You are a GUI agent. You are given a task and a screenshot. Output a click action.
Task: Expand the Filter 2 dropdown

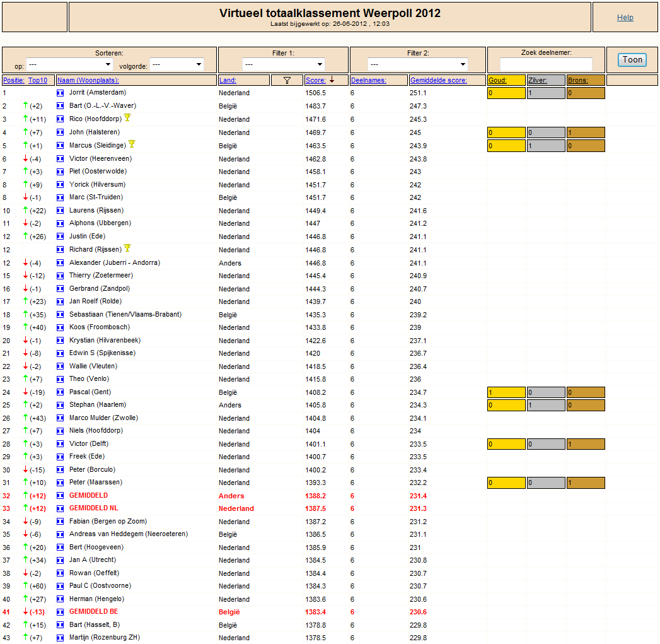point(417,64)
